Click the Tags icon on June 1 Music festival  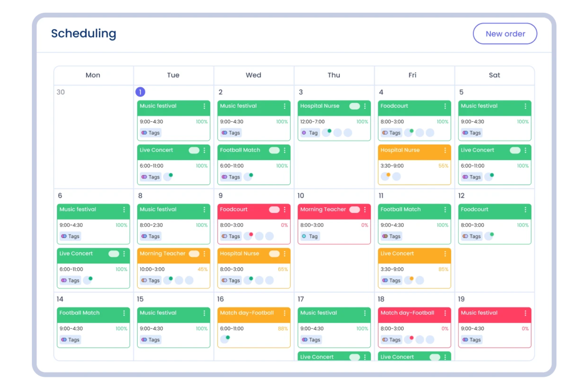coord(145,133)
